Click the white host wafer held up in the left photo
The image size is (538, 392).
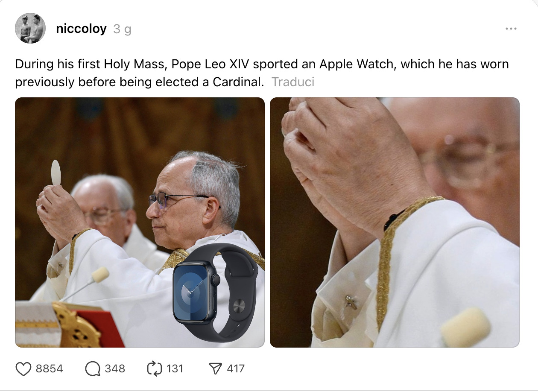56,172
